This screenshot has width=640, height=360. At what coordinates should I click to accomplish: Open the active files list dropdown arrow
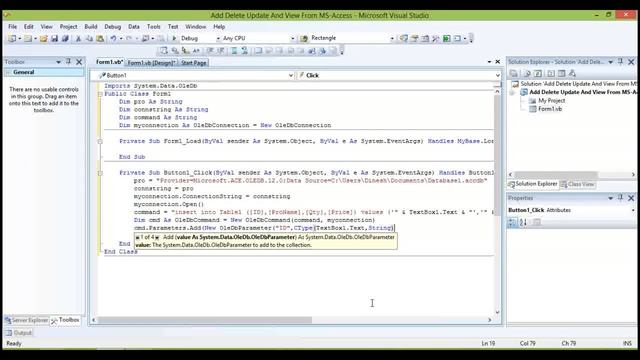(x=489, y=62)
